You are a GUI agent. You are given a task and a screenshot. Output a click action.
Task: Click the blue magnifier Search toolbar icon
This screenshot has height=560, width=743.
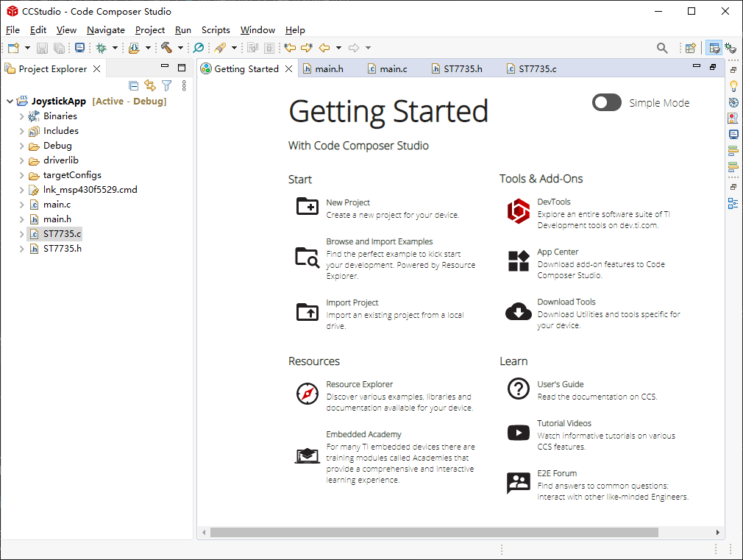[x=199, y=47]
